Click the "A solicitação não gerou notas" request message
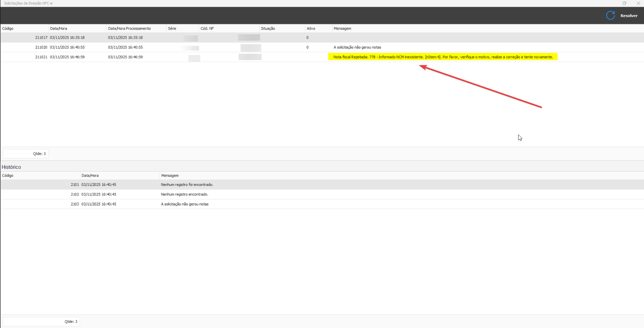 coord(357,47)
